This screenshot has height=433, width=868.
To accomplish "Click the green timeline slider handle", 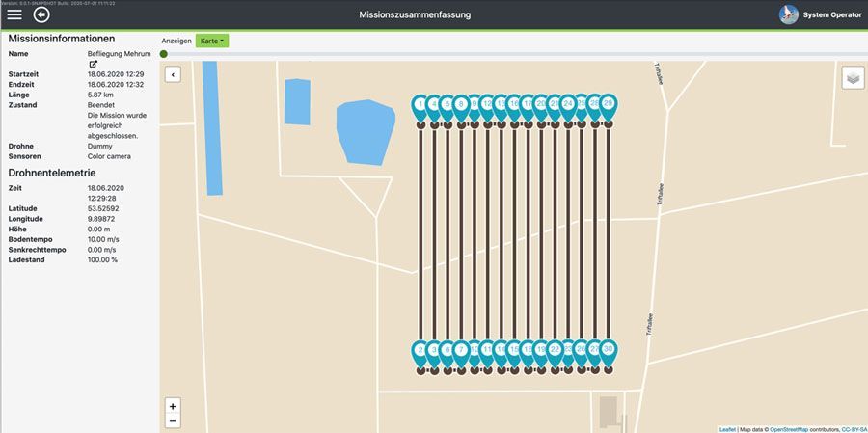I will coord(164,54).
